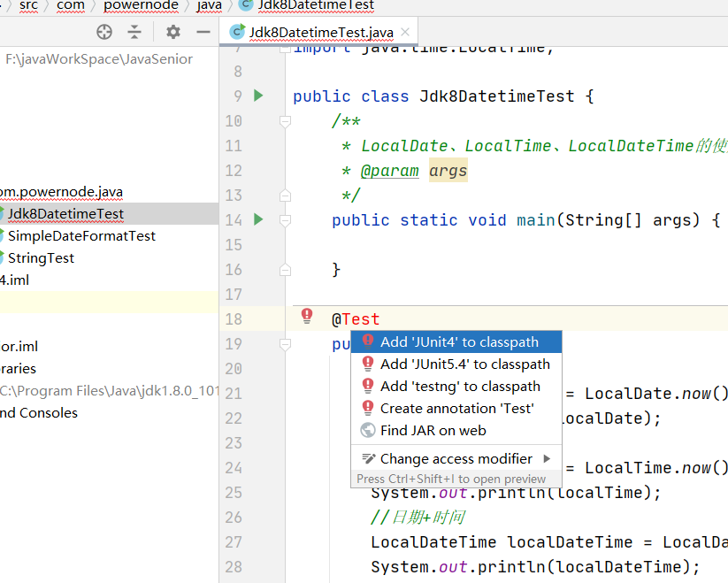Image resolution: width=728 pixels, height=583 pixels.
Task: Run class from gutter arrow on line 9
Action: pyautogui.click(x=258, y=96)
